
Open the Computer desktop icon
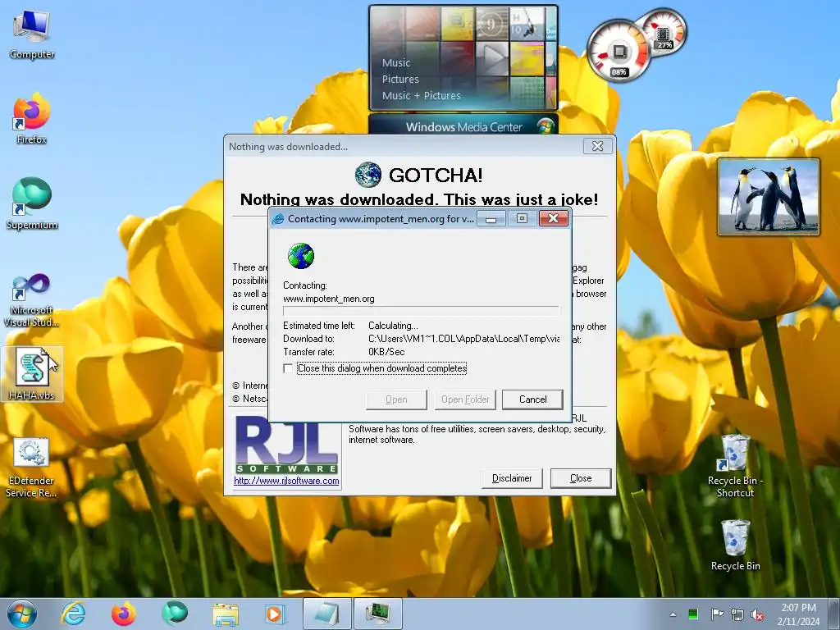pyautogui.click(x=32, y=34)
